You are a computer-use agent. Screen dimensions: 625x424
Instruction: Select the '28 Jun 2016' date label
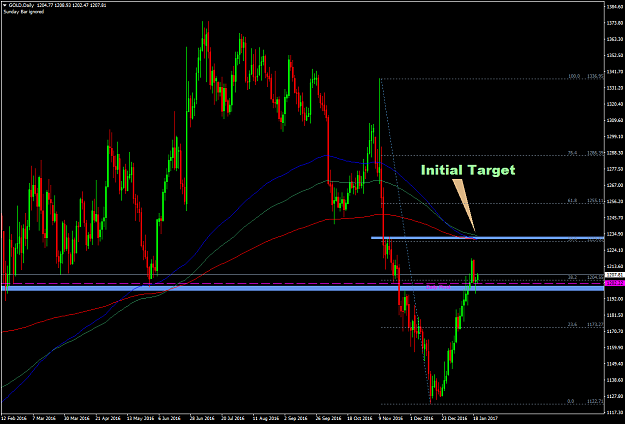click(x=202, y=418)
